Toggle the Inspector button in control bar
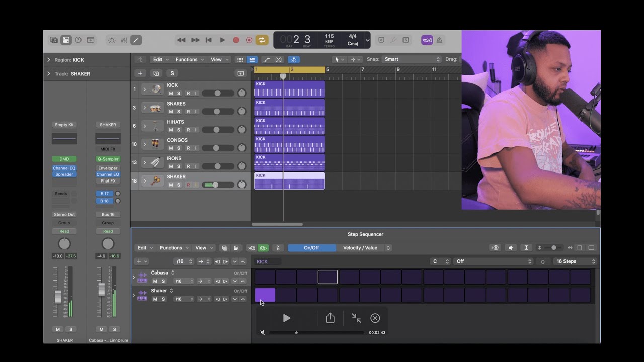The width and height of the screenshot is (644, 362). coord(66,40)
